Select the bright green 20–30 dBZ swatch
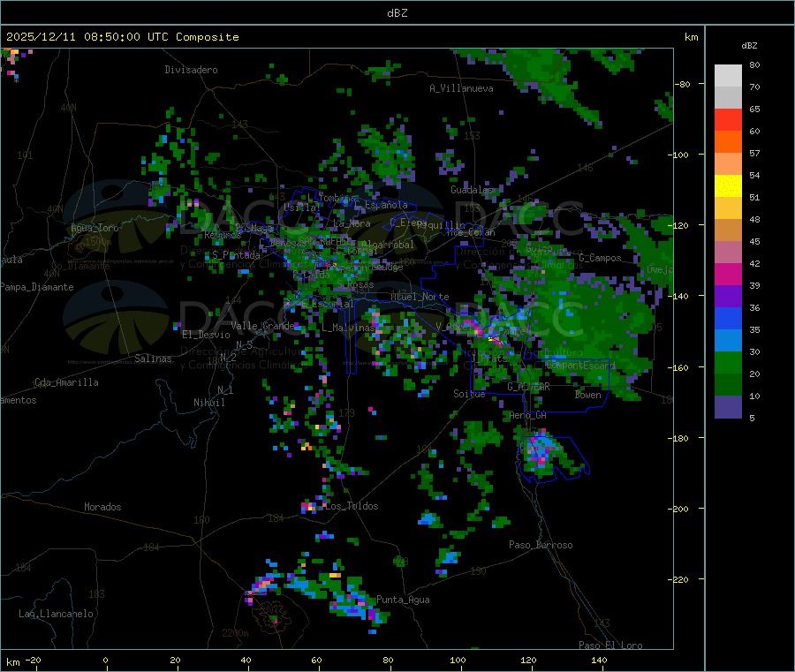The width and height of the screenshot is (795, 672). click(x=728, y=362)
